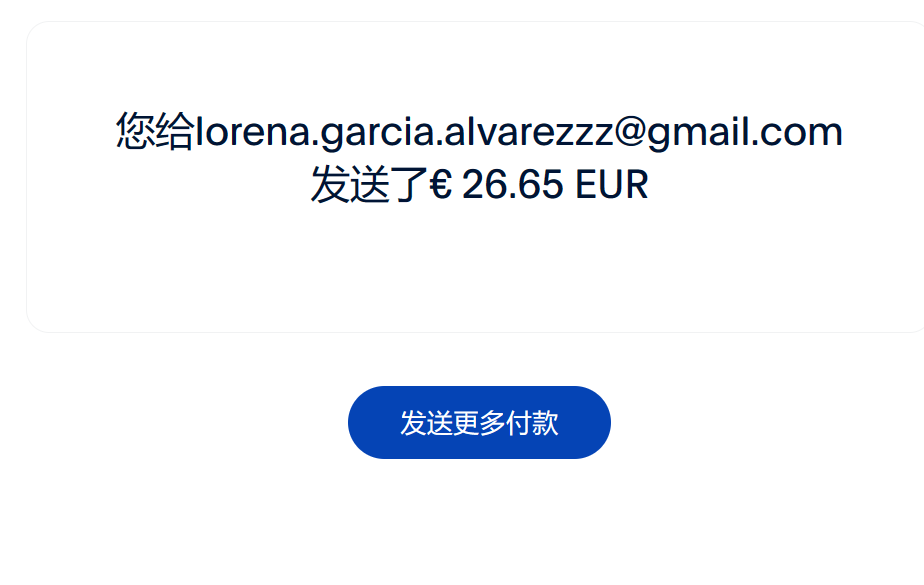
Task: Click the 发送更多付款 button
Action: 479,422
